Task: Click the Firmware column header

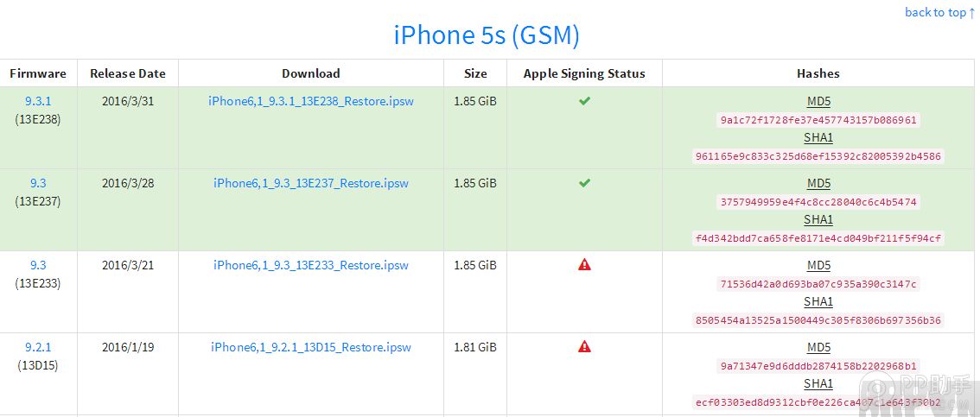Action: pos(38,73)
